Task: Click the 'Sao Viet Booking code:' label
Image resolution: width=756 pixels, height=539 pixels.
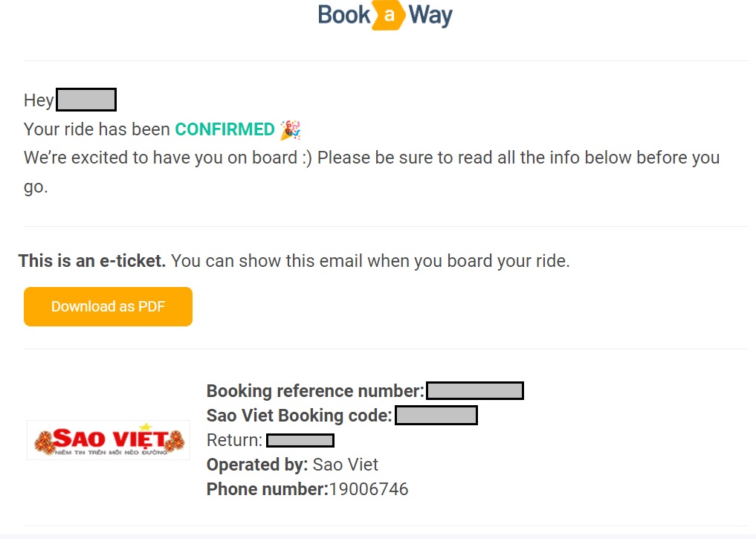Action: click(300, 416)
